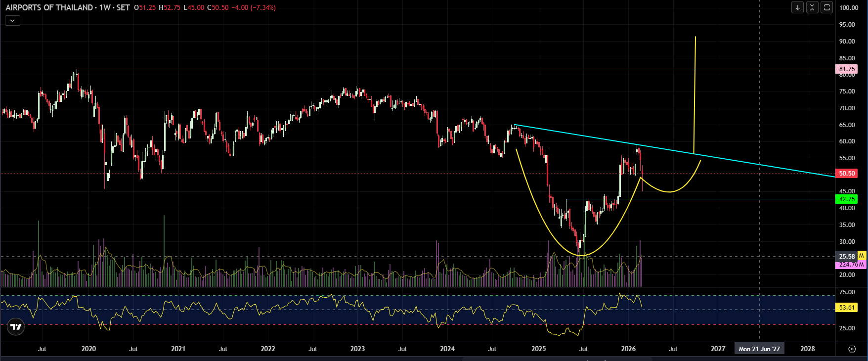
Task: Select the close value C50.50 in the legend
Action: [218, 7]
